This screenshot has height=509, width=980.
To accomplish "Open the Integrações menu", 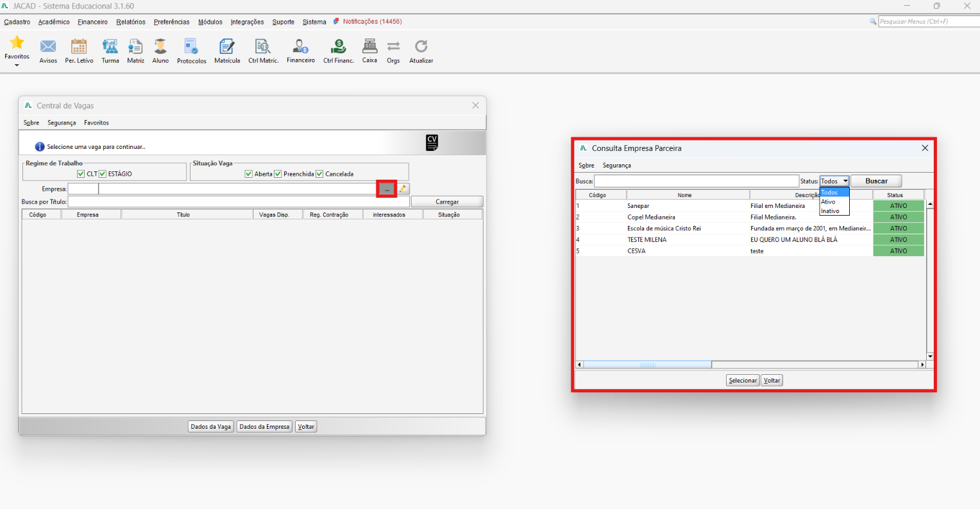I will (x=248, y=22).
